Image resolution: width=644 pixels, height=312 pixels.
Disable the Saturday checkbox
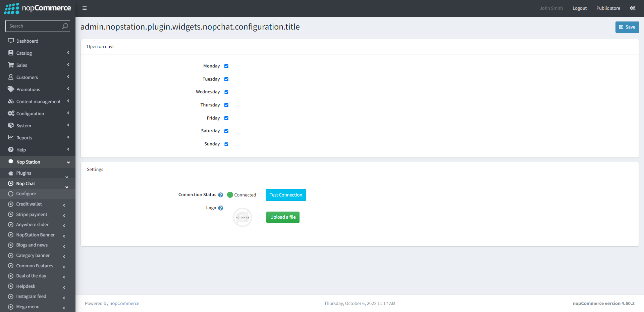(x=226, y=131)
